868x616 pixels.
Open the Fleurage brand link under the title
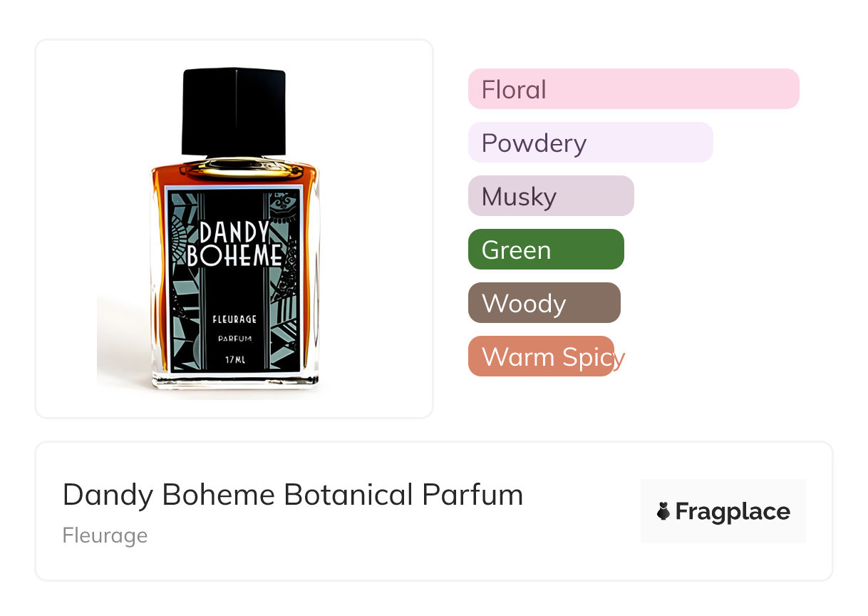(x=105, y=535)
